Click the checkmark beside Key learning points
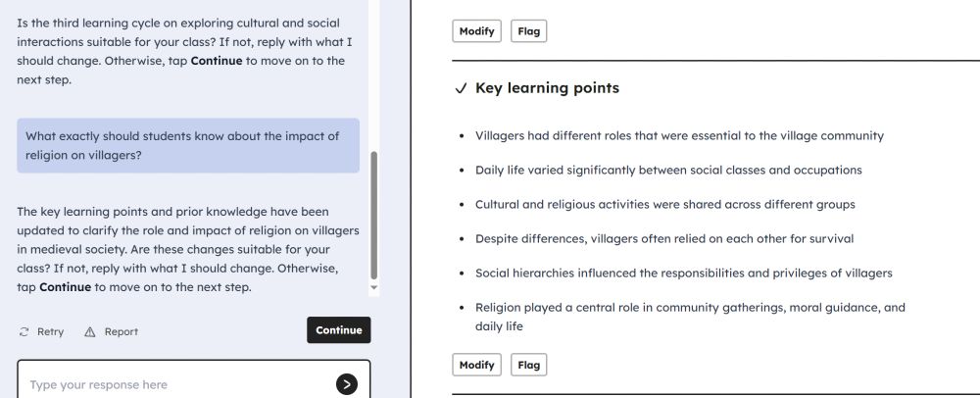The height and width of the screenshot is (398, 980). 462,88
